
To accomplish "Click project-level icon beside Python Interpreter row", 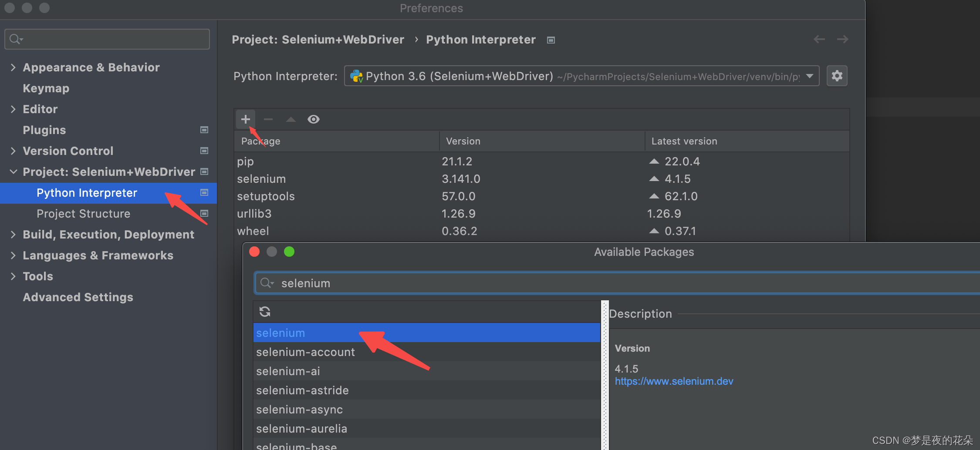I will [x=204, y=192].
